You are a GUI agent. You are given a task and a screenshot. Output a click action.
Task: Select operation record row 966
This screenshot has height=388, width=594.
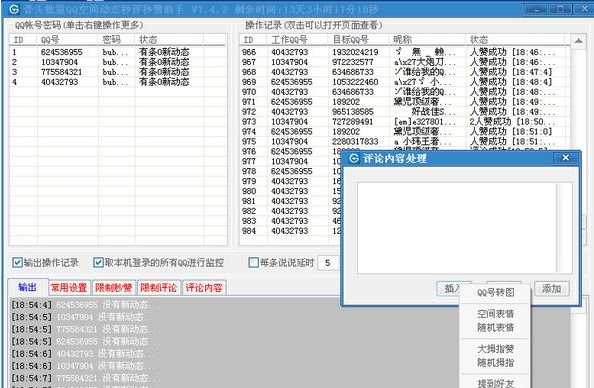[x=404, y=52]
